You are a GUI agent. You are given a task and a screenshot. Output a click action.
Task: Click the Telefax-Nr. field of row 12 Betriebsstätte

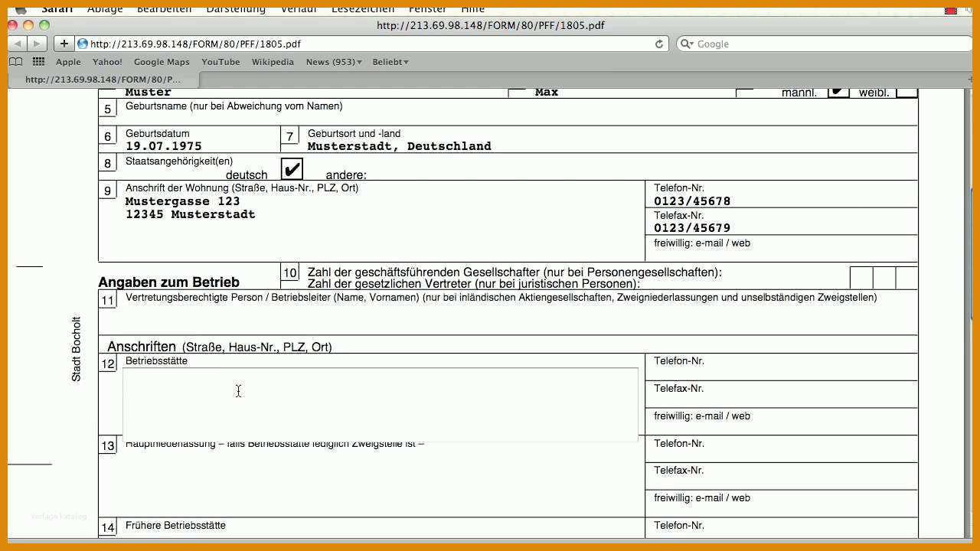pos(781,395)
